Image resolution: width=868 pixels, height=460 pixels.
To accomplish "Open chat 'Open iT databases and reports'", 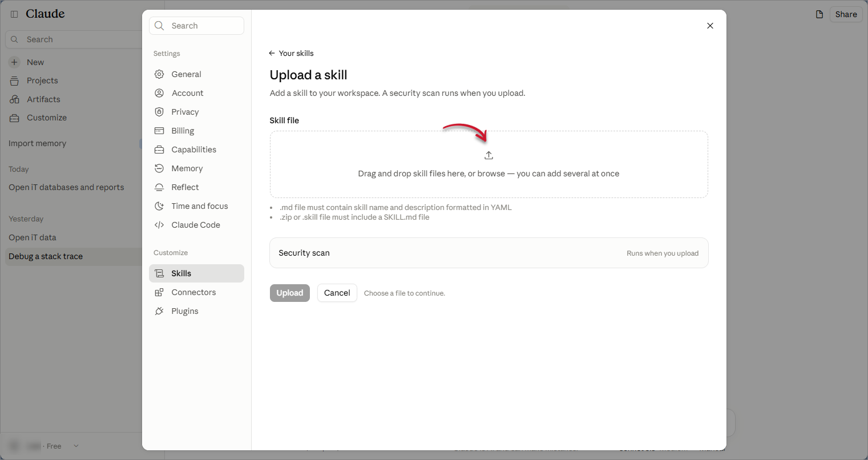I will coord(66,187).
